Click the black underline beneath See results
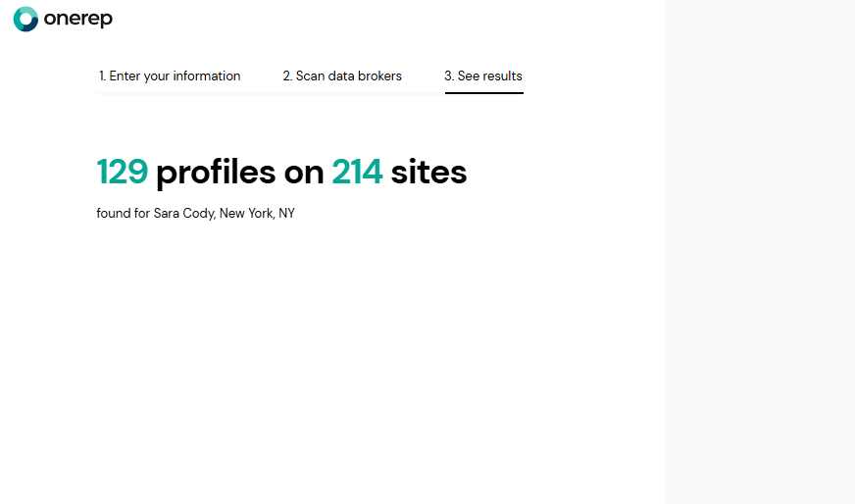The width and height of the screenshot is (855, 504). 483,93
